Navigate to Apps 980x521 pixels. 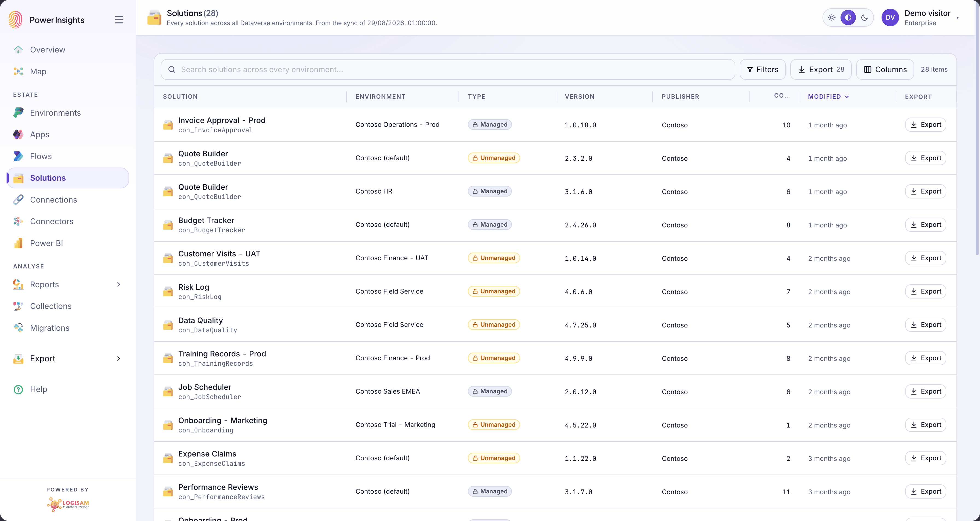68,134
